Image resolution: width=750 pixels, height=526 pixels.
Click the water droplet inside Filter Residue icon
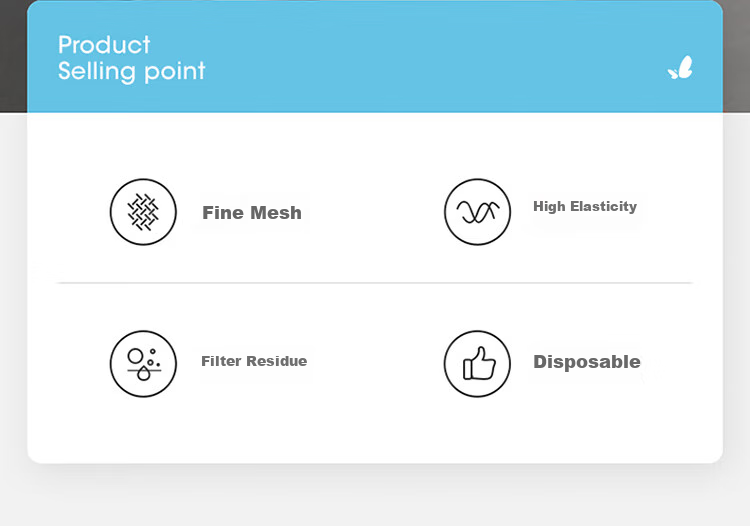click(143, 373)
